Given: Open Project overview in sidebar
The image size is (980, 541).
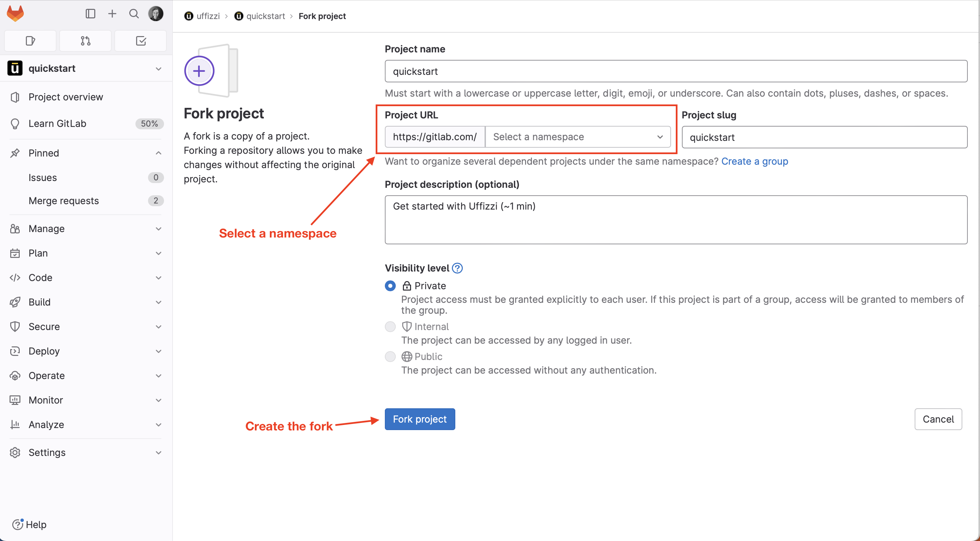Looking at the screenshot, I should click(66, 97).
